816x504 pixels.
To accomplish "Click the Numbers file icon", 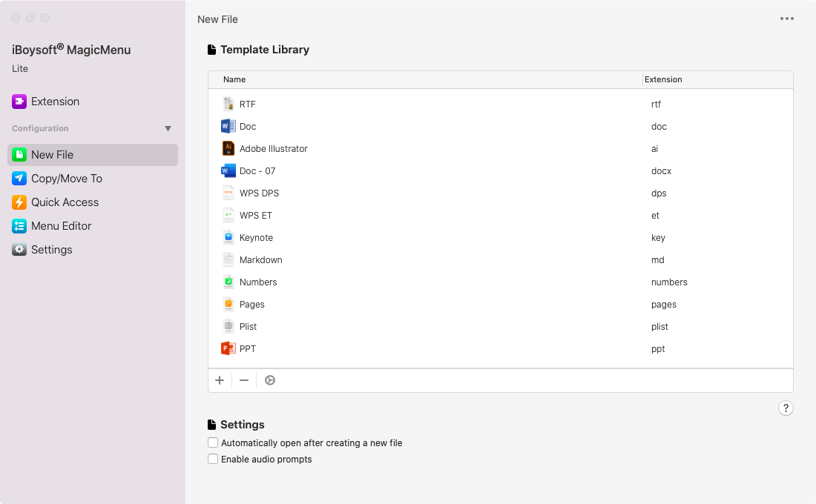I will [228, 282].
